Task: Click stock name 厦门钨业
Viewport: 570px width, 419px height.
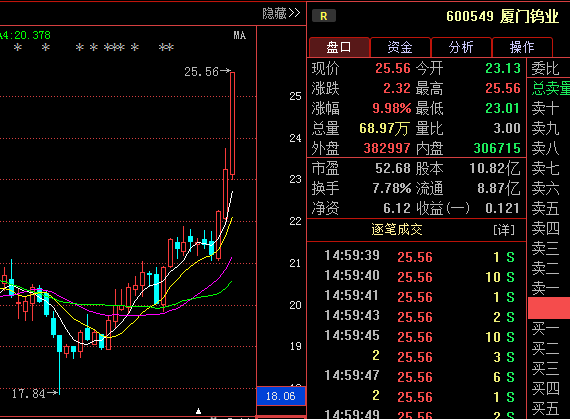Action: pos(529,16)
